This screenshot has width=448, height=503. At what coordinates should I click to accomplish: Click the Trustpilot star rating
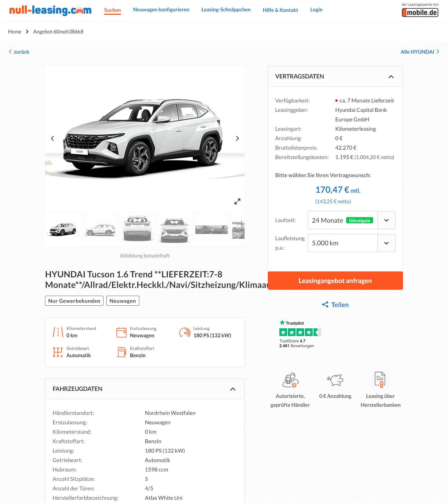tap(300, 332)
